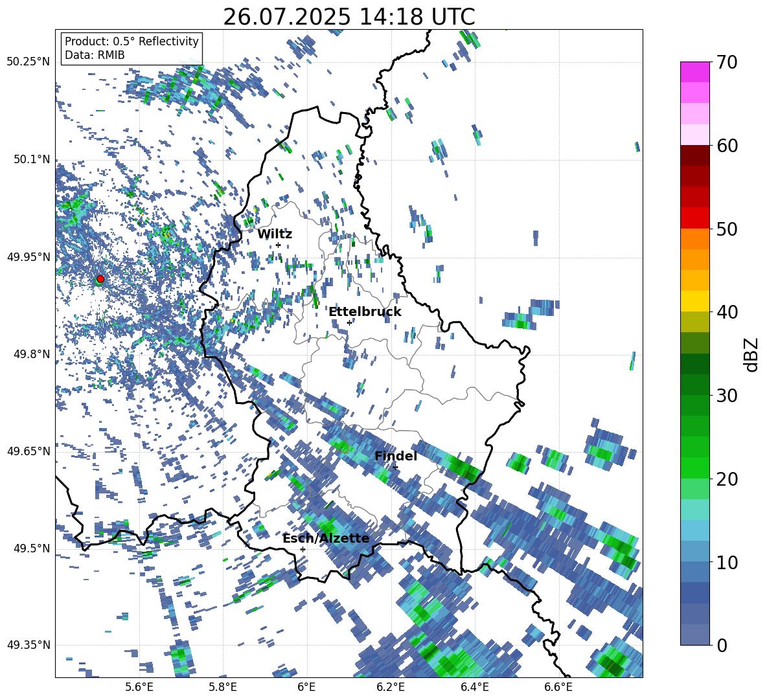
Task: Click the colorbar value 50
Action: pyautogui.click(x=727, y=229)
